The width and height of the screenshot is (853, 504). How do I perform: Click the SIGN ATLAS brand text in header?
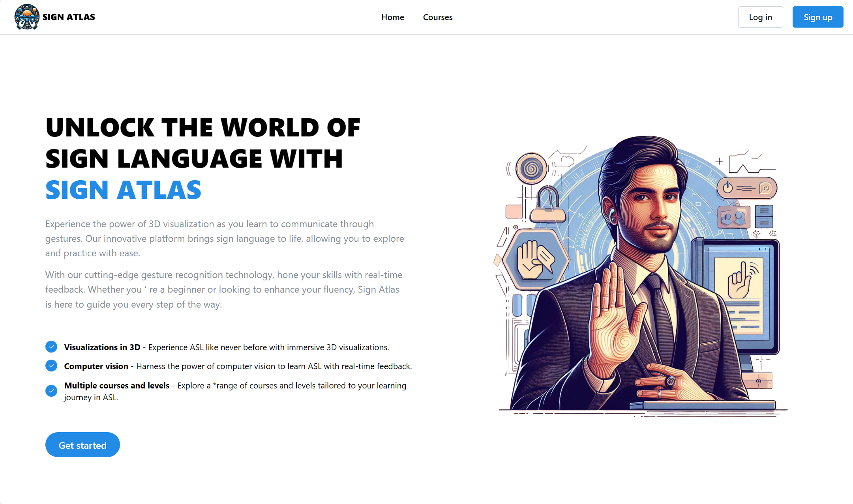(69, 17)
